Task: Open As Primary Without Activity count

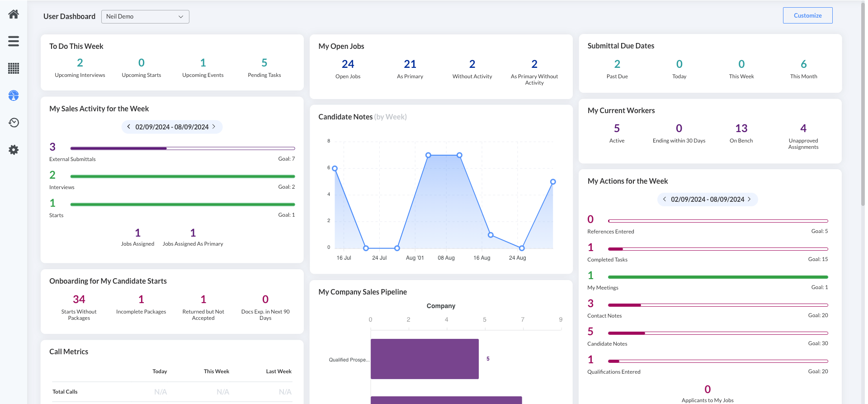Action: tap(534, 64)
